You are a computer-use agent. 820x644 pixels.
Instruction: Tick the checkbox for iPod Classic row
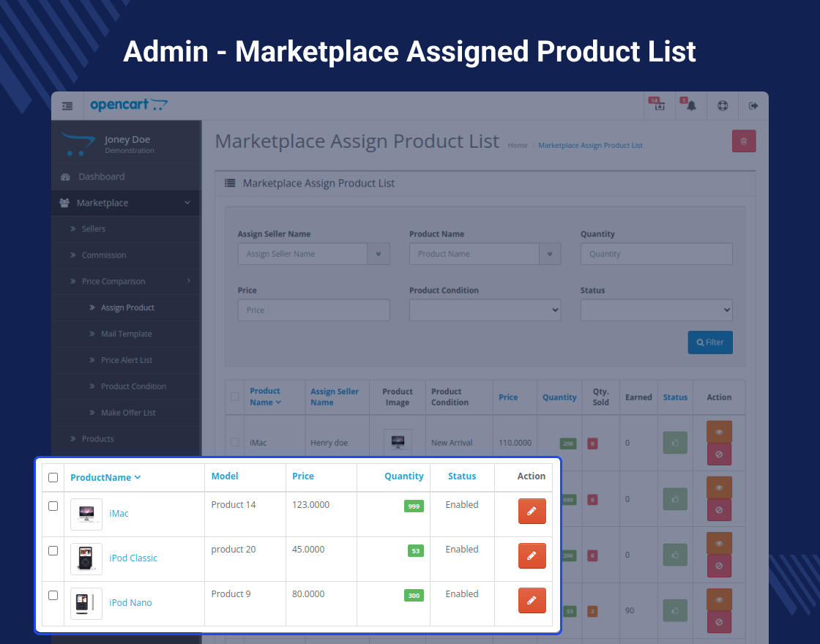53,550
